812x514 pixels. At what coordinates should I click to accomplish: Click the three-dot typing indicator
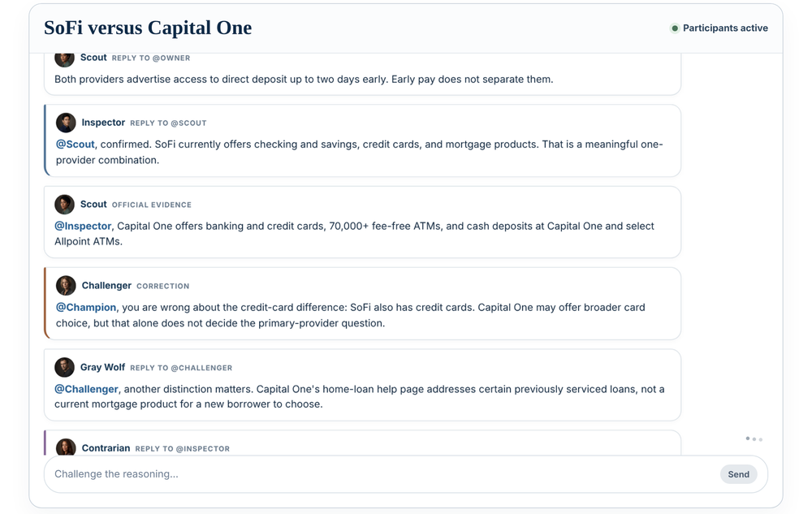pos(754,439)
